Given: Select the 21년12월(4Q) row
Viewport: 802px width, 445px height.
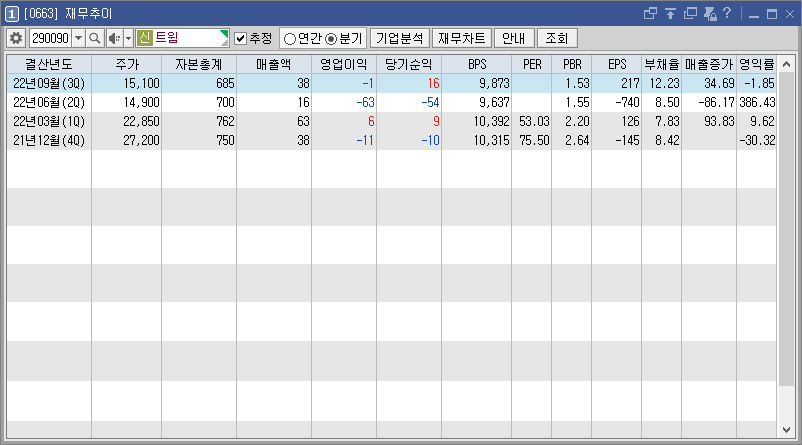Looking at the screenshot, I should [391, 140].
